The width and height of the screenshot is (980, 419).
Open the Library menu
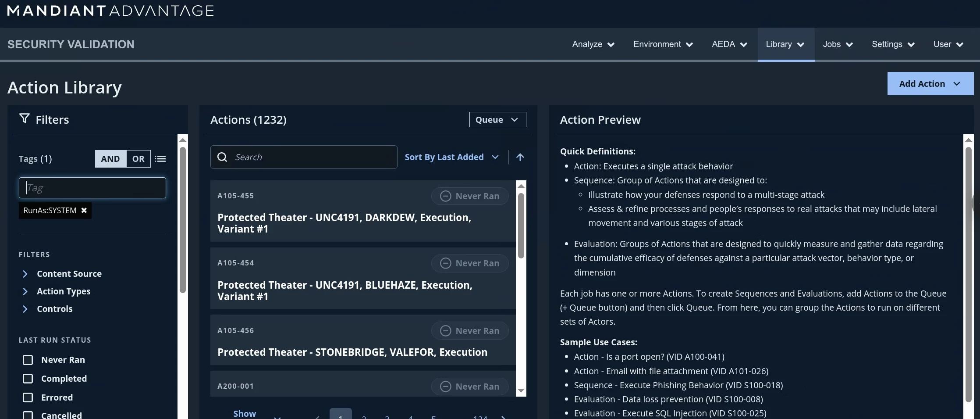(785, 44)
